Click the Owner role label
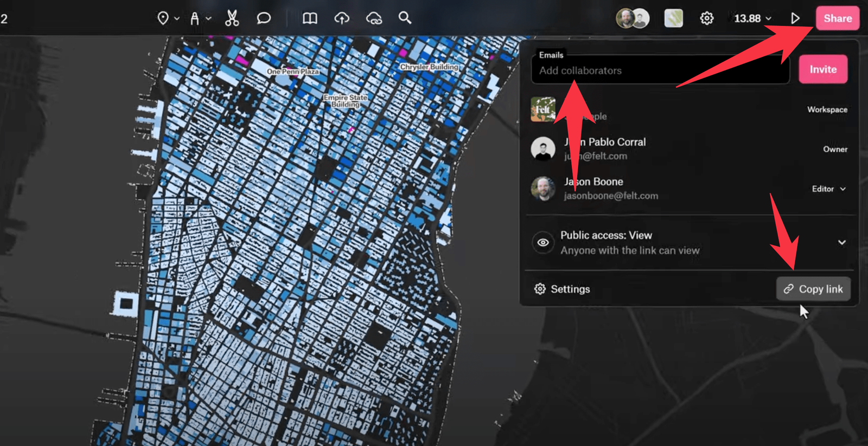868x446 pixels. pyautogui.click(x=835, y=149)
